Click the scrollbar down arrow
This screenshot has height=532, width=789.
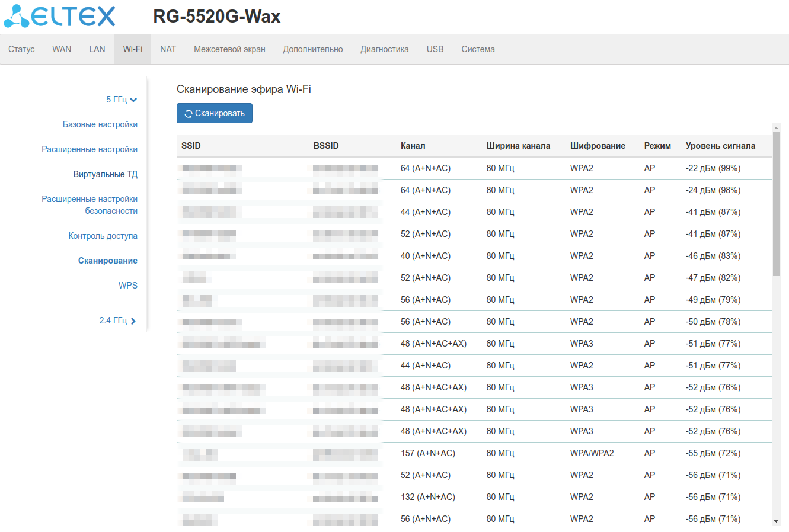(x=776, y=521)
